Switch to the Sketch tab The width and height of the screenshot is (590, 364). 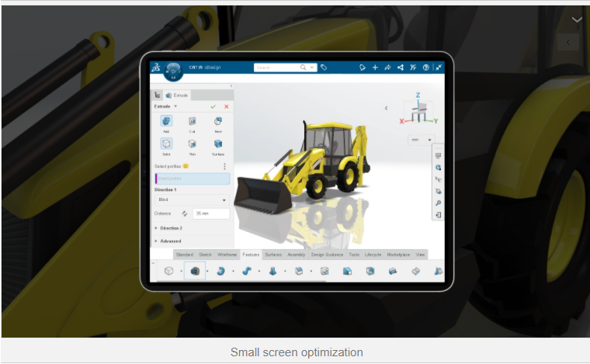pyautogui.click(x=206, y=255)
